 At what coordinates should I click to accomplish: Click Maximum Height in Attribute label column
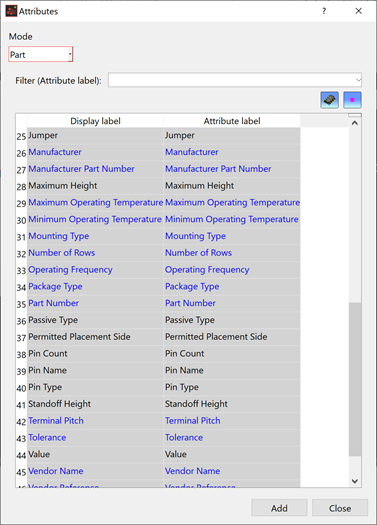coord(232,186)
